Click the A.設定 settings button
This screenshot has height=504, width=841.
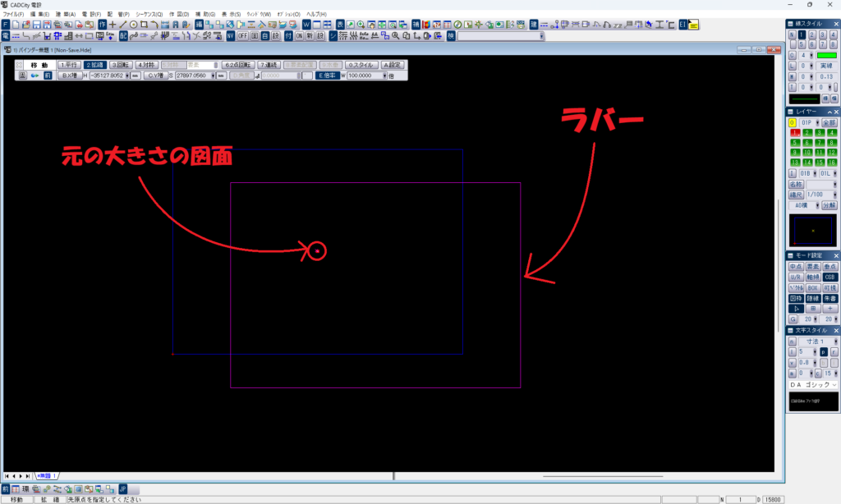(x=392, y=65)
